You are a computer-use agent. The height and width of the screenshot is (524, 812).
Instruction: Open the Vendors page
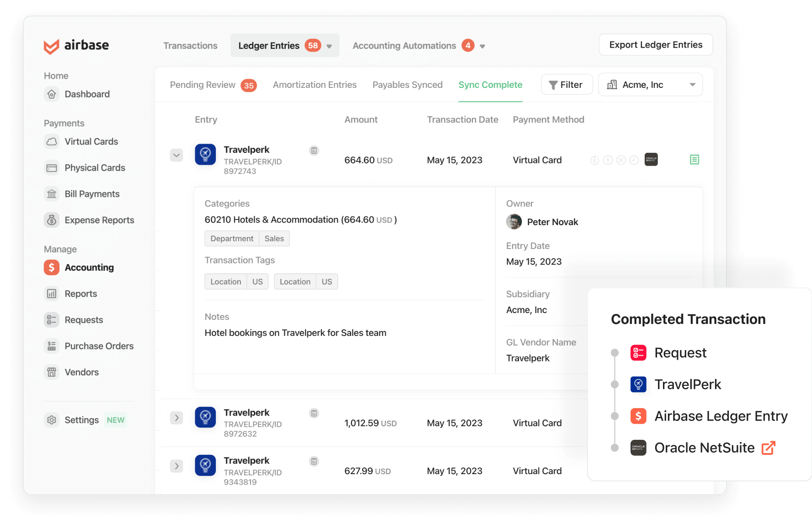click(72, 372)
